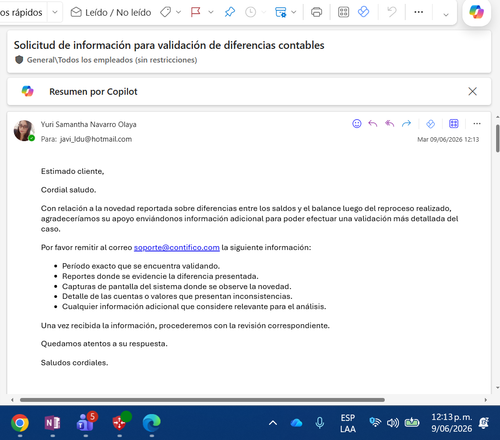Open the Copilot button at top right

[x=476, y=12]
